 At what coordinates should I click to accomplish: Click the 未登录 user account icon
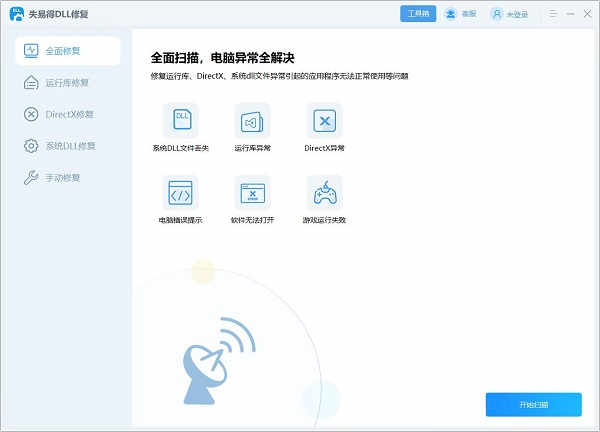(x=497, y=14)
